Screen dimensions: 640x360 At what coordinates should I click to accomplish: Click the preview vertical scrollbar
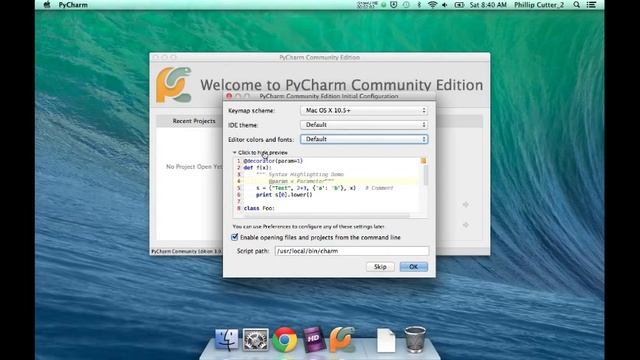click(426, 176)
